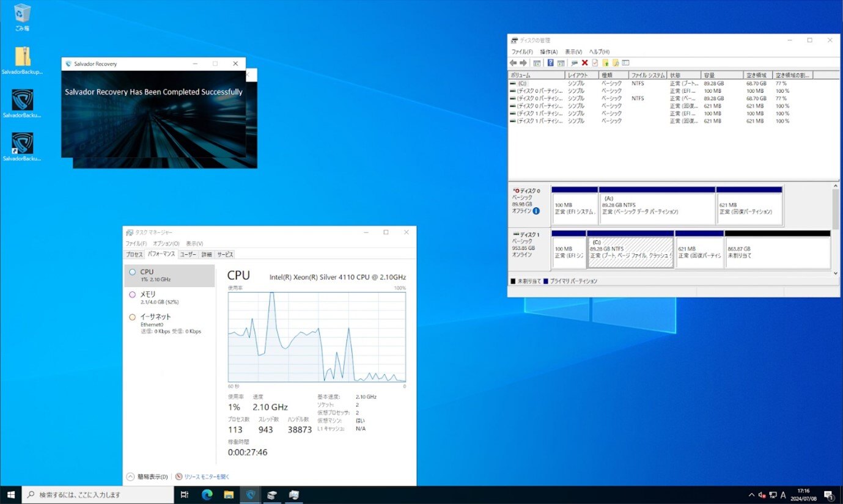
Task: Open File Explorer from the taskbar
Action: (229, 495)
